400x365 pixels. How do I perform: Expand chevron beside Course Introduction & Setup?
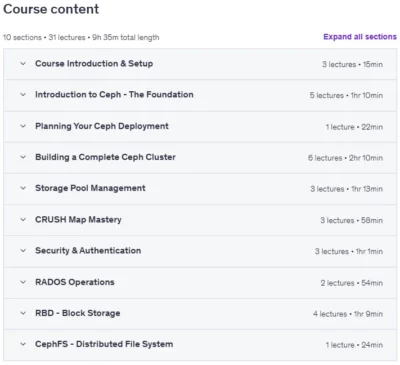pyautogui.click(x=23, y=63)
